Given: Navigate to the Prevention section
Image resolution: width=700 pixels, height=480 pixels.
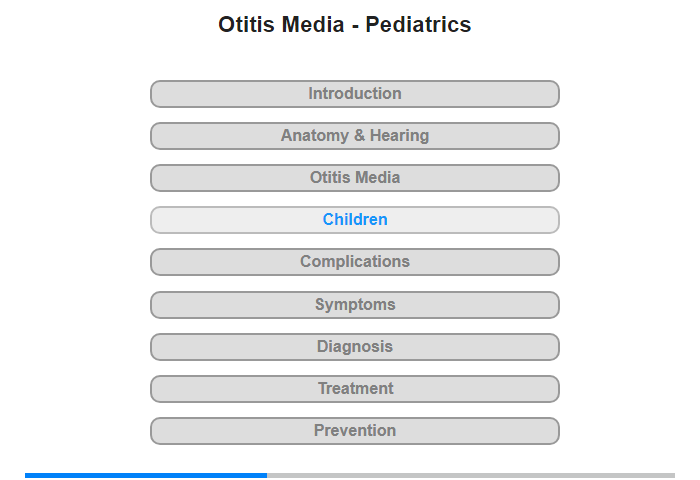Looking at the screenshot, I should coord(354,430).
